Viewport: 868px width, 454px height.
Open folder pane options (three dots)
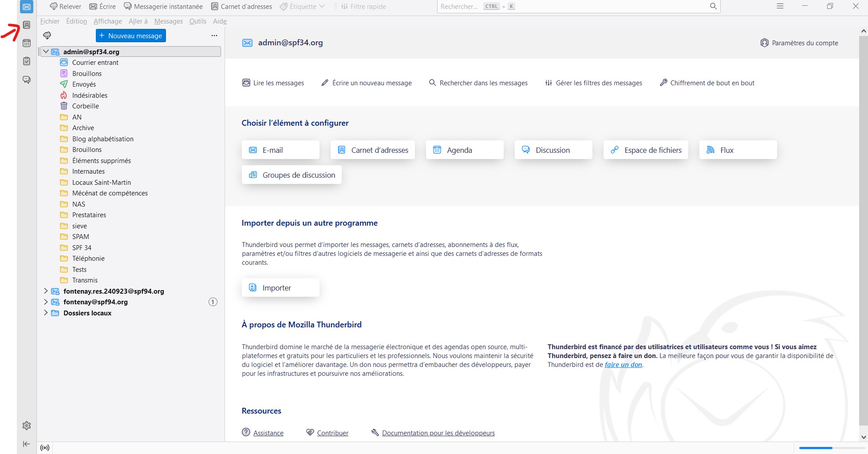(214, 36)
